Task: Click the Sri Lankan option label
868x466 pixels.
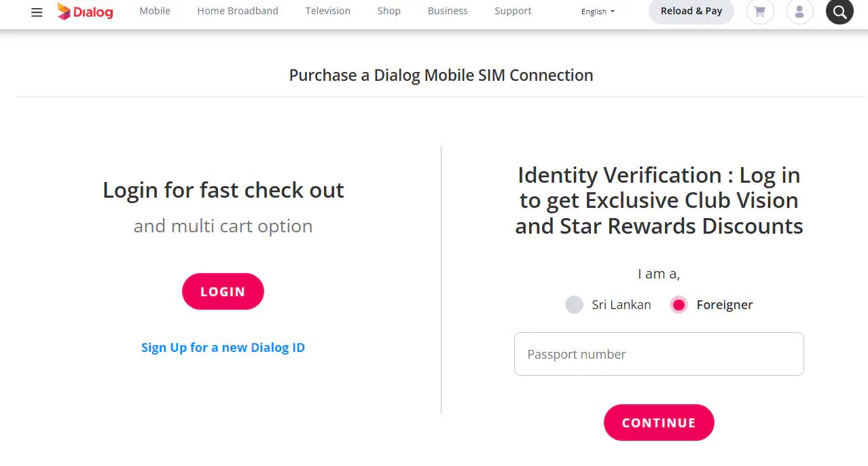Action: (x=621, y=305)
